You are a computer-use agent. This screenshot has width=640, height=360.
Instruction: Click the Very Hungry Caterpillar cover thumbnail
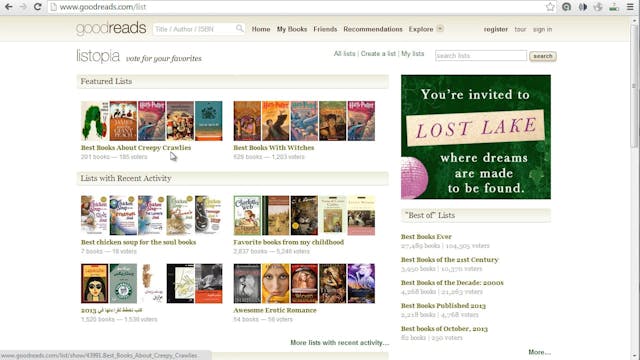95,121
